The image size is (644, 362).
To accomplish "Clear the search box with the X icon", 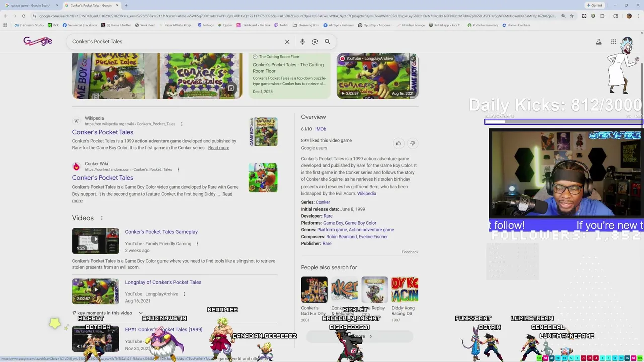I will coord(287,42).
